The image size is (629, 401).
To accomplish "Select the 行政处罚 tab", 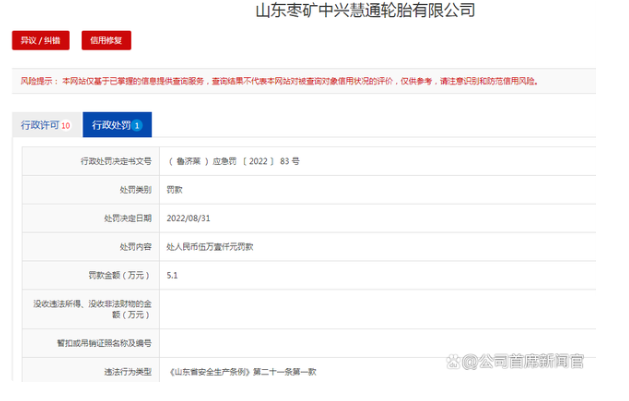I will [117, 125].
